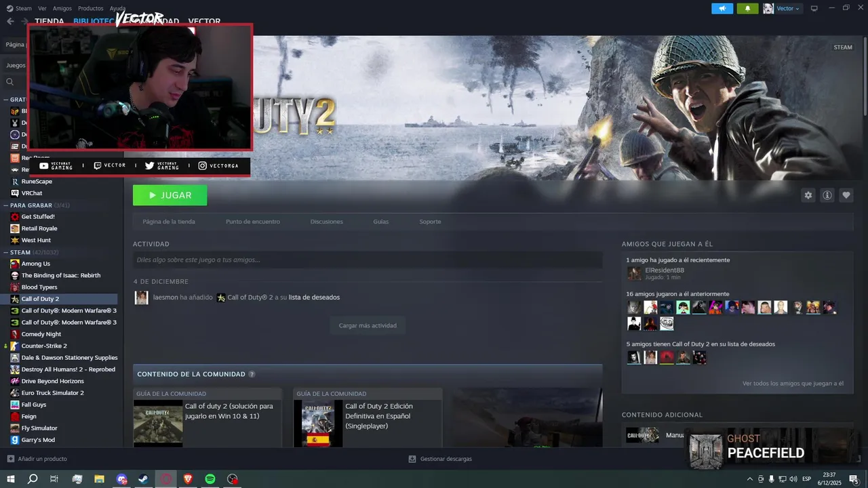The height and width of the screenshot is (488, 868).
Task: Open Steam announcements megaphone button
Action: [x=722, y=8]
